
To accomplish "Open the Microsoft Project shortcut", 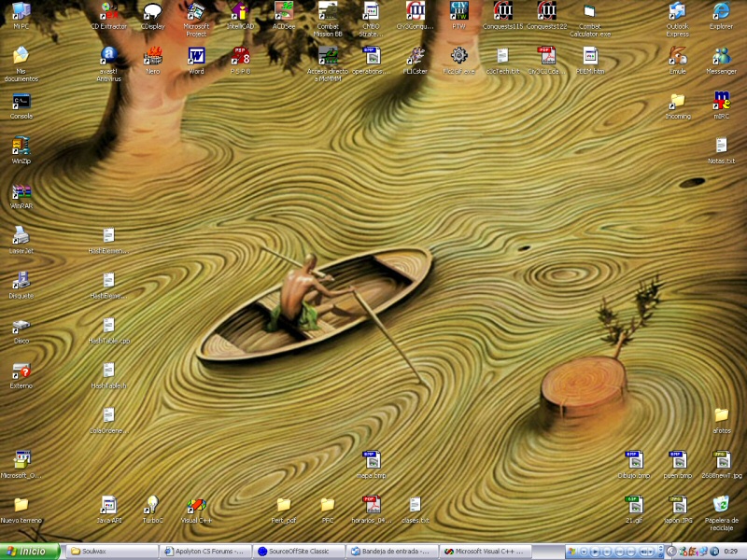I will (196, 11).
